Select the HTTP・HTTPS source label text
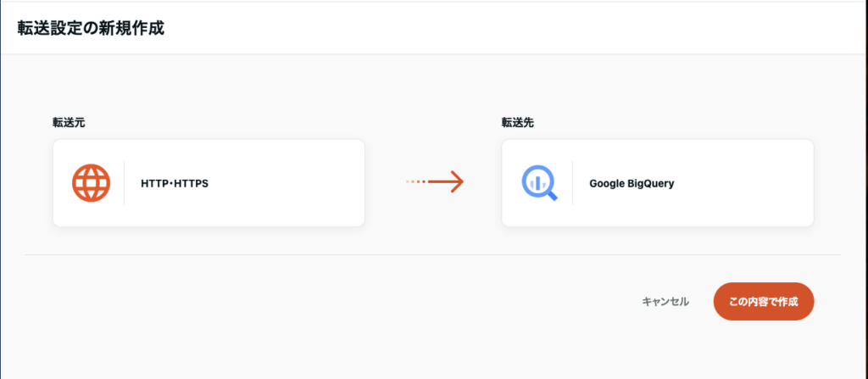Screen dimensions: 868x379 point(174,183)
